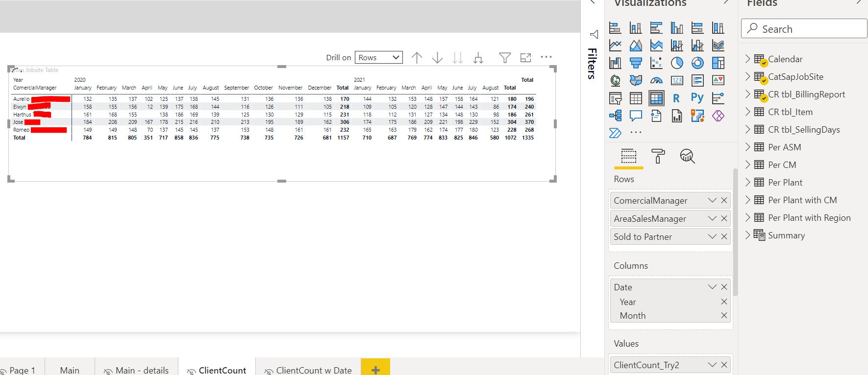
Task: Select the globe map visual
Action: pos(615,80)
